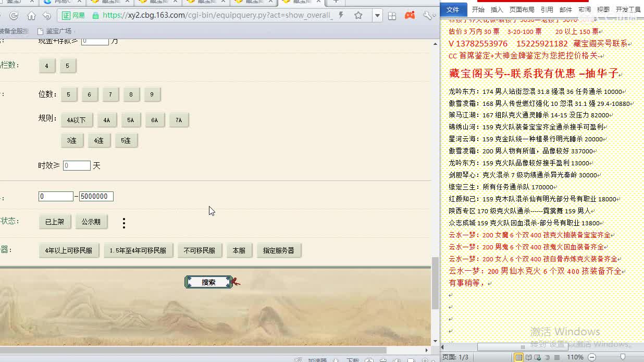The width and height of the screenshot is (644, 362).
Task: Switch Word to print layout view icon
Action: click(519, 357)
